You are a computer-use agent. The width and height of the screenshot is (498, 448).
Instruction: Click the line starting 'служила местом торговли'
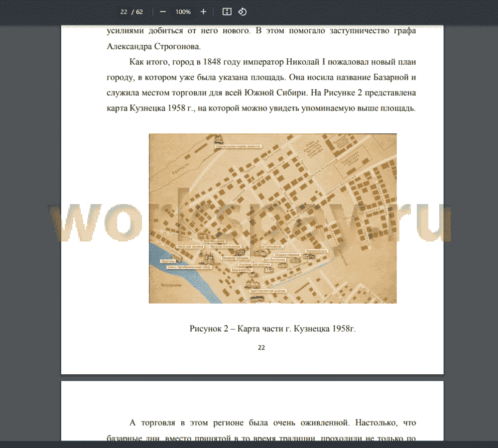click(x=261, y=93)
